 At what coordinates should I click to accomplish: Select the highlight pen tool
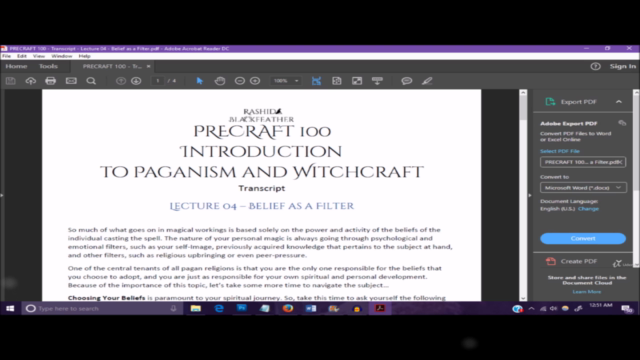427,81
